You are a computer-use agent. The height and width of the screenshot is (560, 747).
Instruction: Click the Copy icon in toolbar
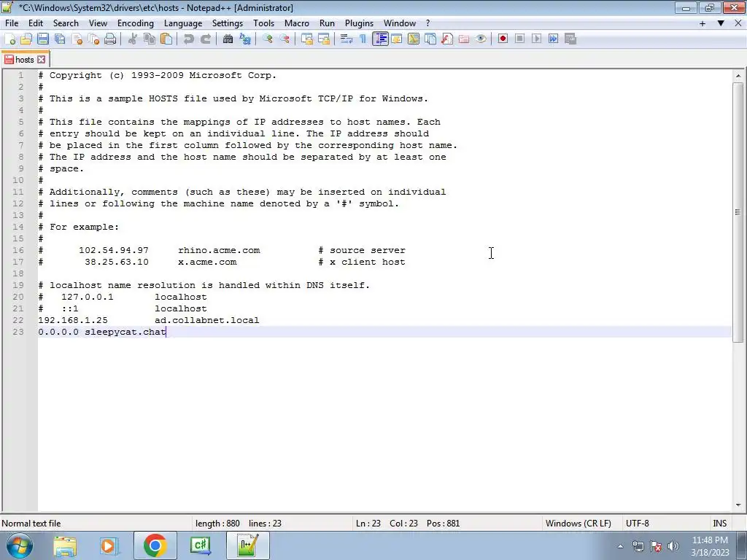tap(150, 39)
